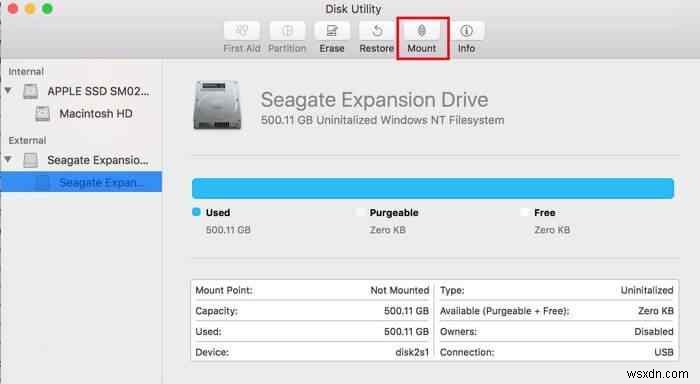Click the blue used-space storage bar
700x384 pixels.
click(433, 188)
